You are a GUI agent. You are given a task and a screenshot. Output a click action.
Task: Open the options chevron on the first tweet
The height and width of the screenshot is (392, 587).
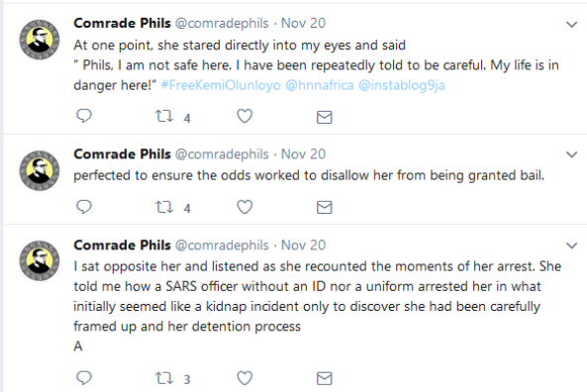pos(571,25)
